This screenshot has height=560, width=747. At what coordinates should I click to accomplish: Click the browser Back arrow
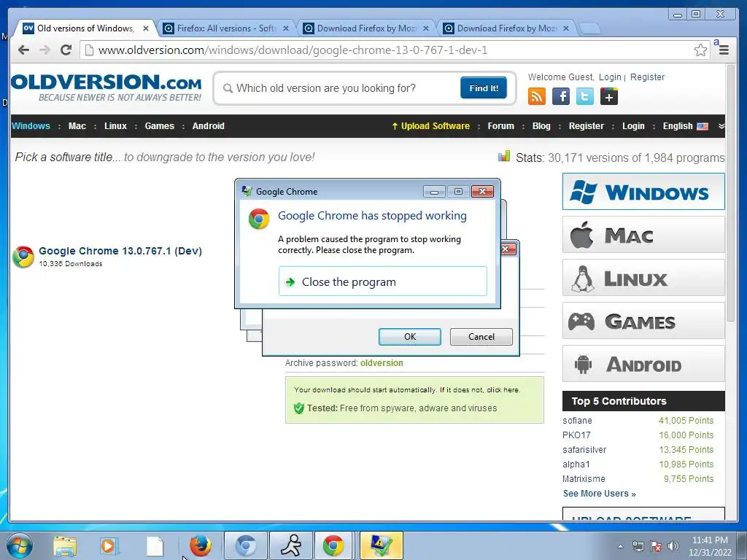(23, 50)
